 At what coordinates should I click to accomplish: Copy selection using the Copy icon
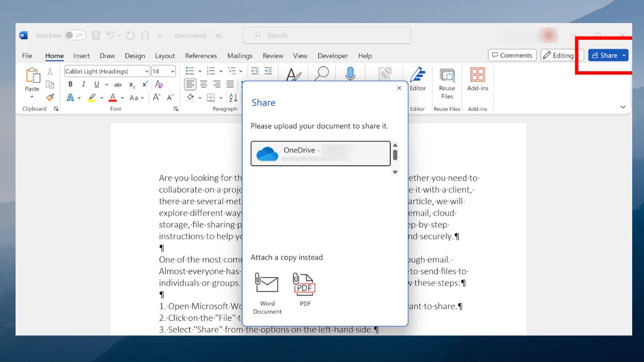click(50, 84)
